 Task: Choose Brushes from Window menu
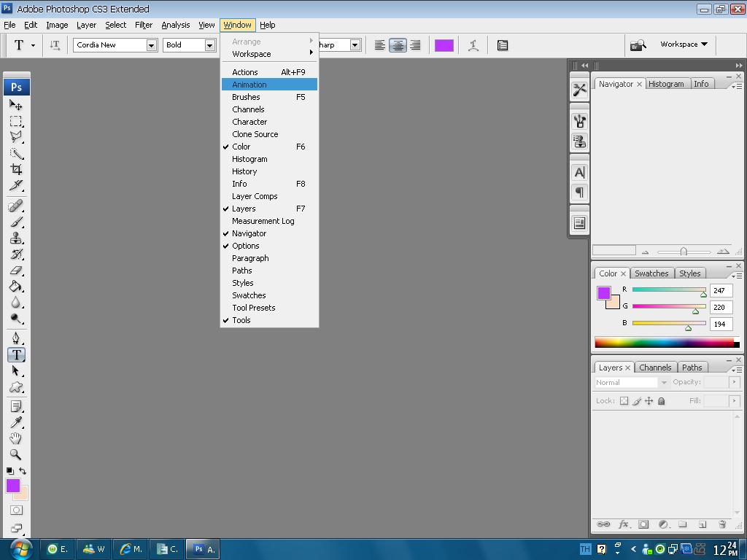269,97
